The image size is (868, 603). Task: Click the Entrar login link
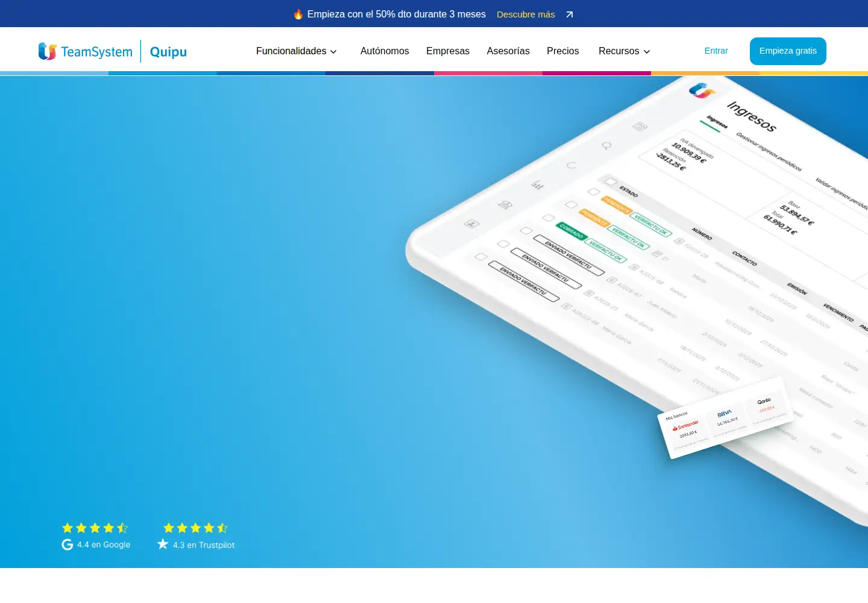click(x=716, y=51)
